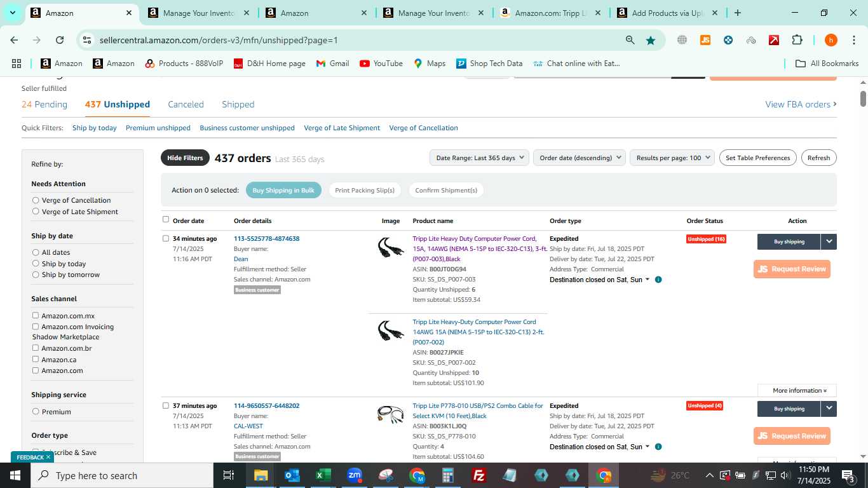Open the Order date (descending) sort dropdown

pos(580,158)
